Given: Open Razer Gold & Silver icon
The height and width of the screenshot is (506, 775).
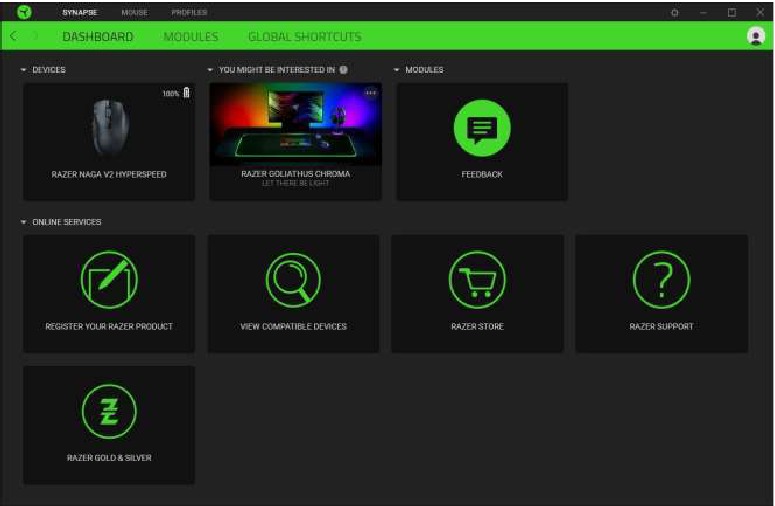Looking at the screenshot, I should click(109, 411).
